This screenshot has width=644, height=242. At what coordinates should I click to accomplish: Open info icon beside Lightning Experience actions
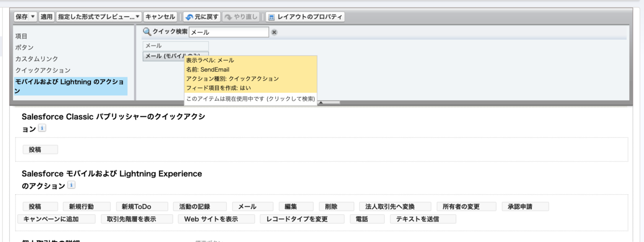(71, 185)
